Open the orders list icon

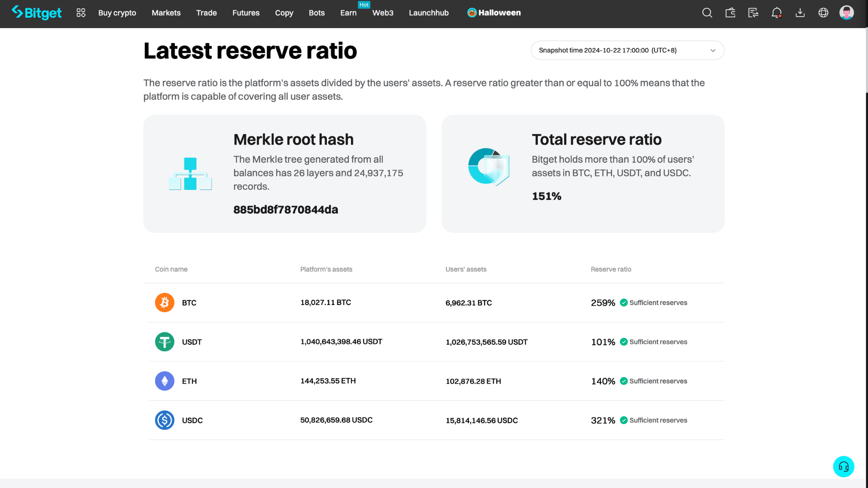click(753, 13)
